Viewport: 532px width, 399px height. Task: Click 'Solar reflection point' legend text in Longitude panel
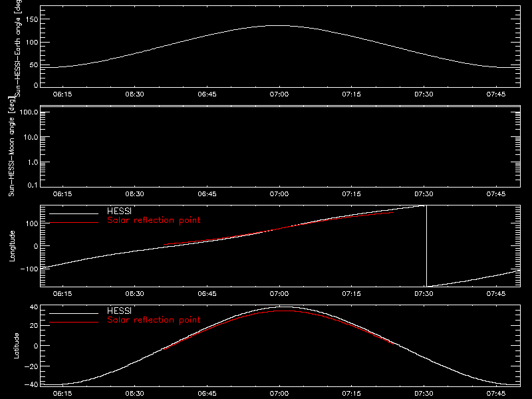click(x=154, y=220)
